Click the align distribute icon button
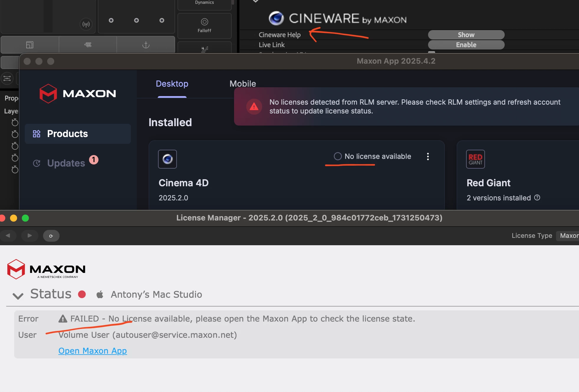Viewport: 579px width, 392px height. click(x=88, y=45)
